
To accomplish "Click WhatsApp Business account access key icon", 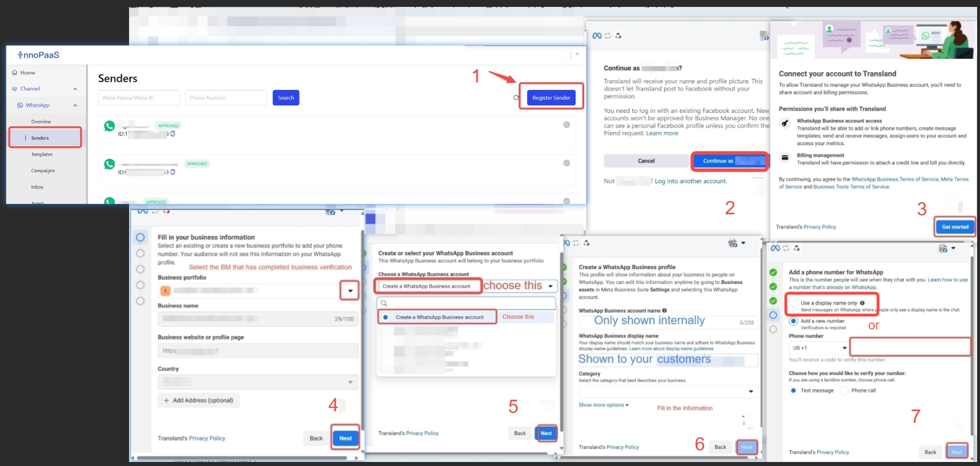I will (x=785, y=123).
